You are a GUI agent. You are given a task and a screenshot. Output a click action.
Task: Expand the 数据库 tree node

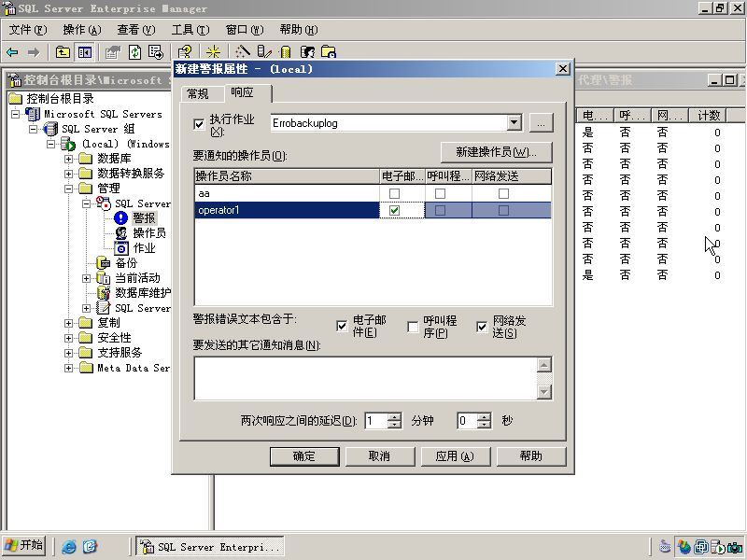point(68,159)
